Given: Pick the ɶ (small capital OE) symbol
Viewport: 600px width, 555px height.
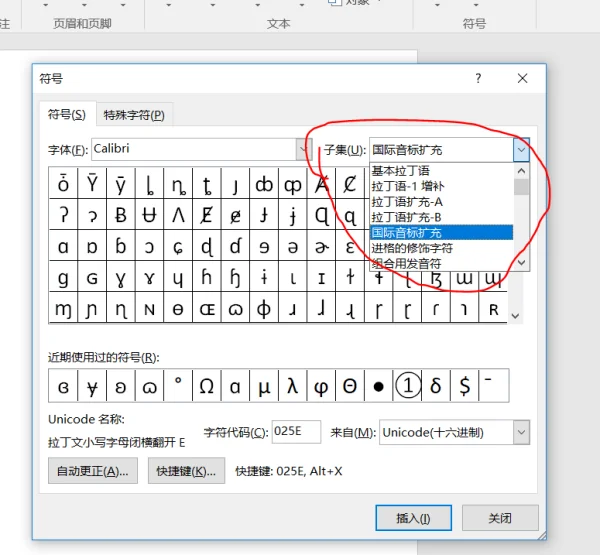Looking at the screenshot, I should pos(207,309).
